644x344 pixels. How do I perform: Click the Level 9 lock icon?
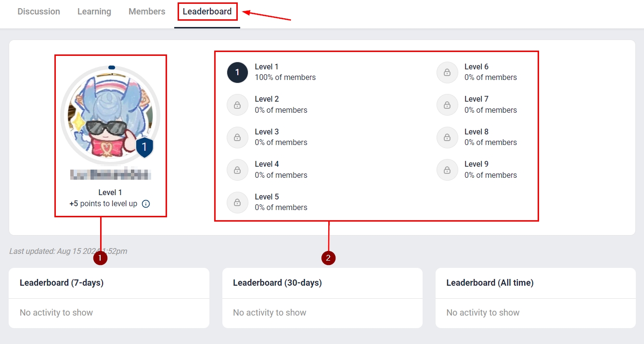447,170
